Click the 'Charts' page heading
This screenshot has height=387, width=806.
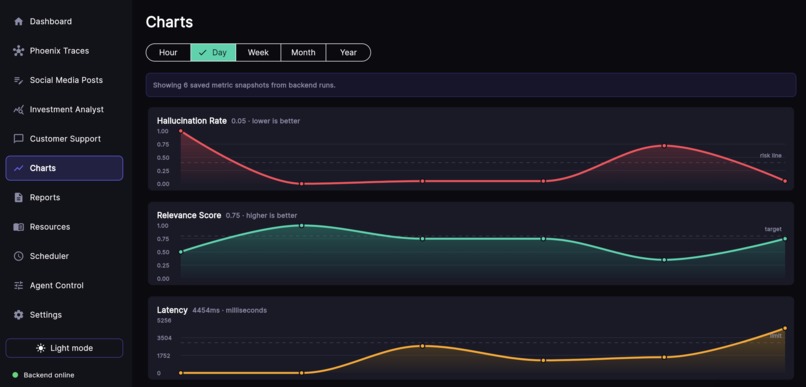(x=169, y=22)
